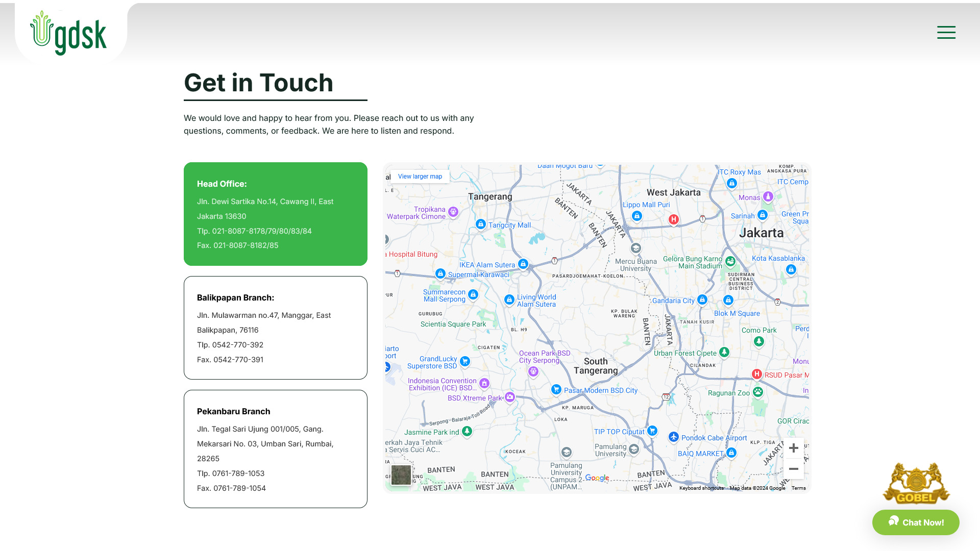Viewport: 980px width, 551px height.
Task: Click the RSUD Pasar hospital pin
Action: point(756,374)
